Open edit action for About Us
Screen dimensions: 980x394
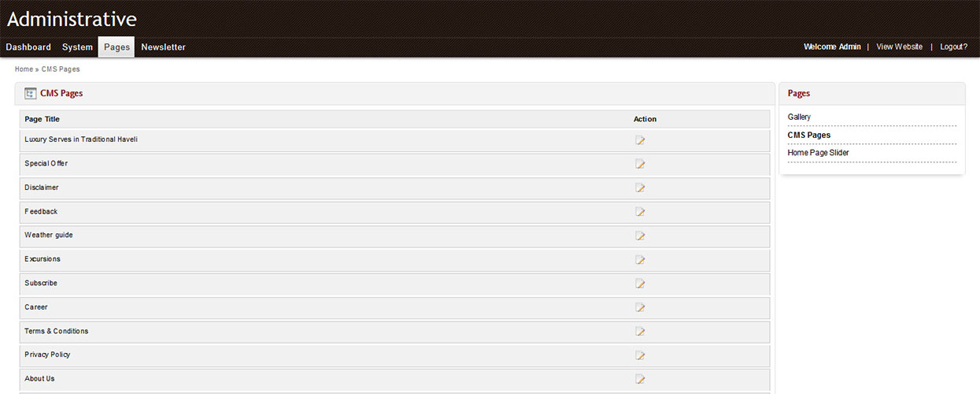[x=641, y=379]
